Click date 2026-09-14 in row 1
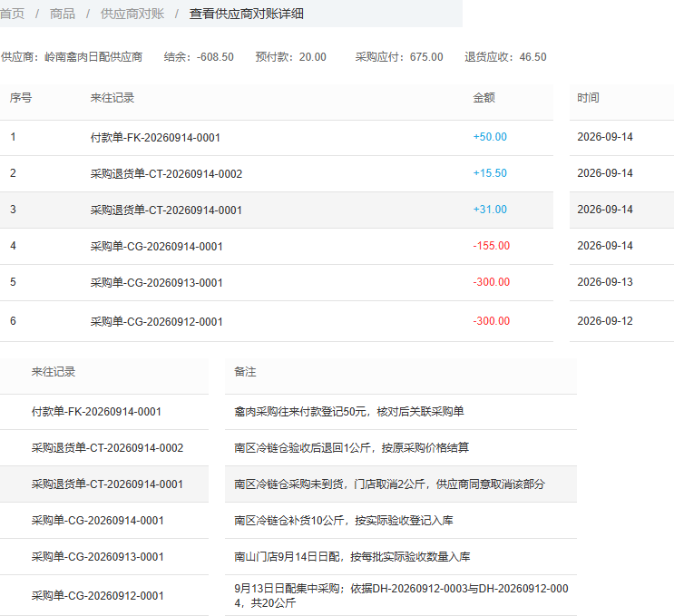 point(605,137)
